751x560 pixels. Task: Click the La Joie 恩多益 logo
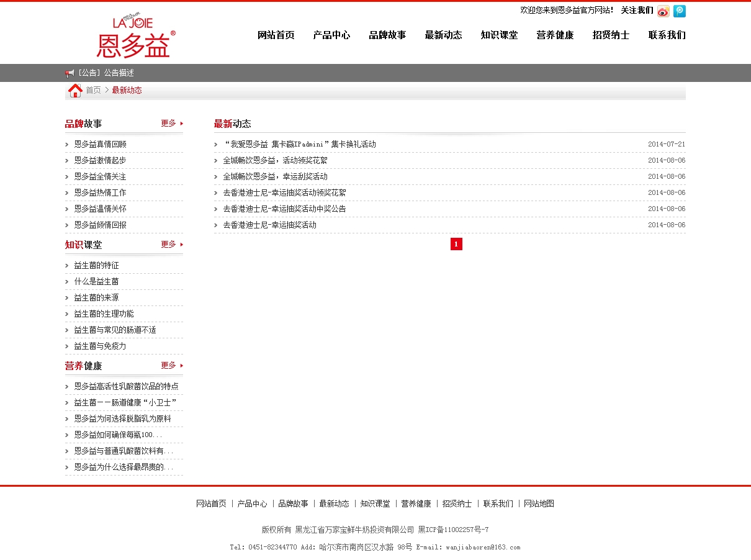point(136,37)
